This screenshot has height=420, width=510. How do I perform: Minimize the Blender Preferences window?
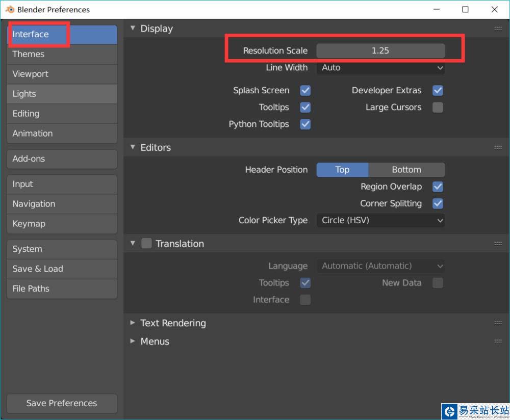tap(437, 9)
